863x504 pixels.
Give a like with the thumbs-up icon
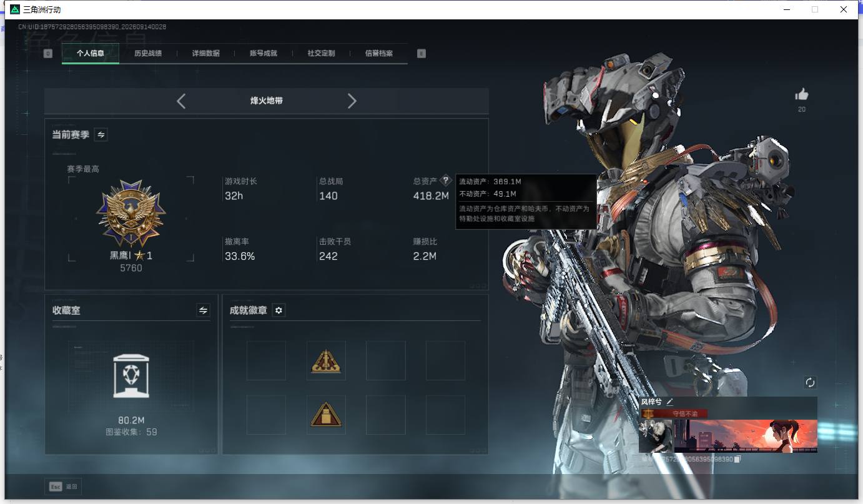coord(802,94)
